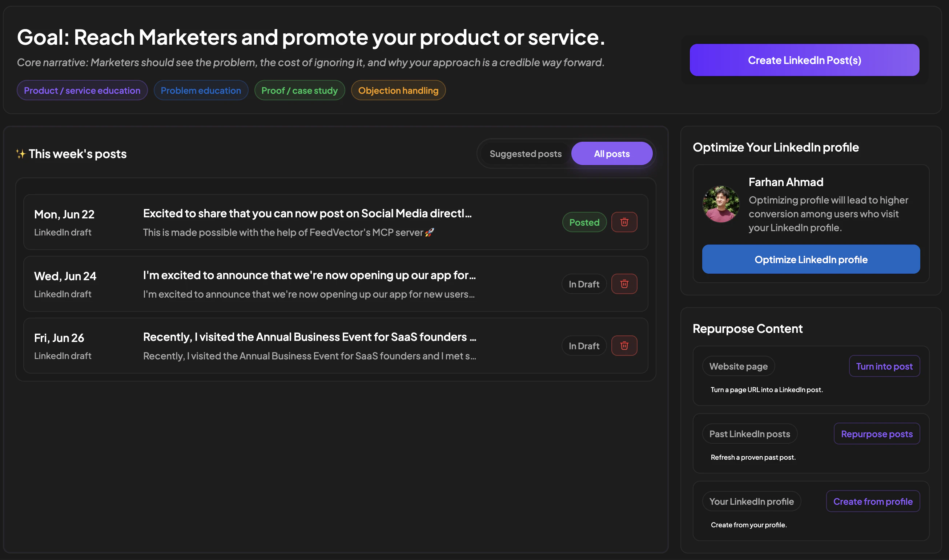Switch to Suggested posts view
The height and width of the screenshot is (560, 949).
point(525,154)
